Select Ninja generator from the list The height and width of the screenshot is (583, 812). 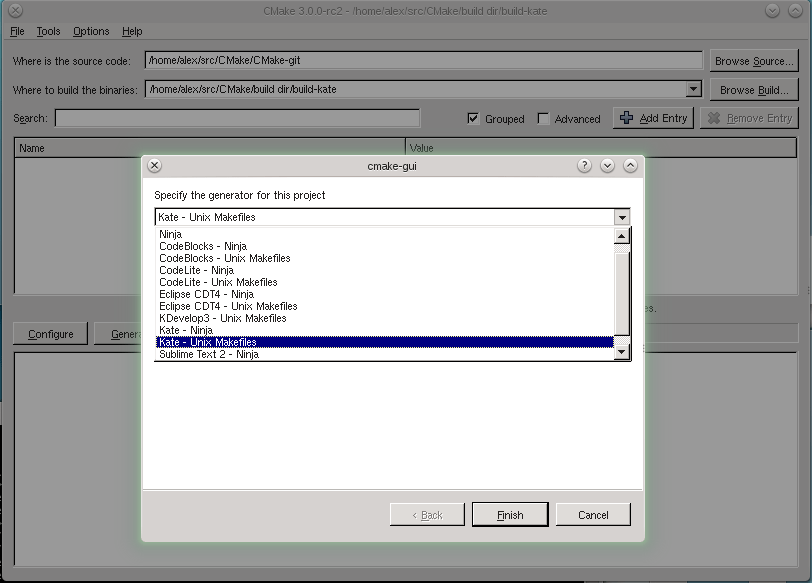click(x=384, y=234)
